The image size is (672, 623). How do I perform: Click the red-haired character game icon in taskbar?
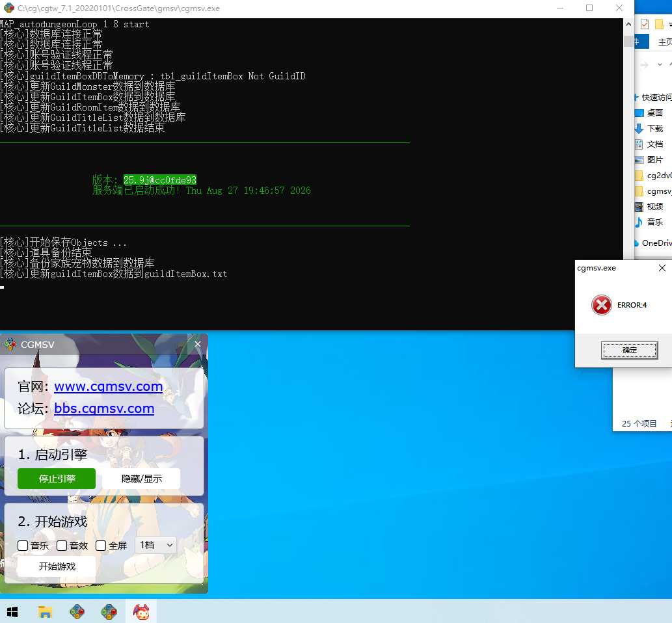pyautogui.click(x=141, y=612)
